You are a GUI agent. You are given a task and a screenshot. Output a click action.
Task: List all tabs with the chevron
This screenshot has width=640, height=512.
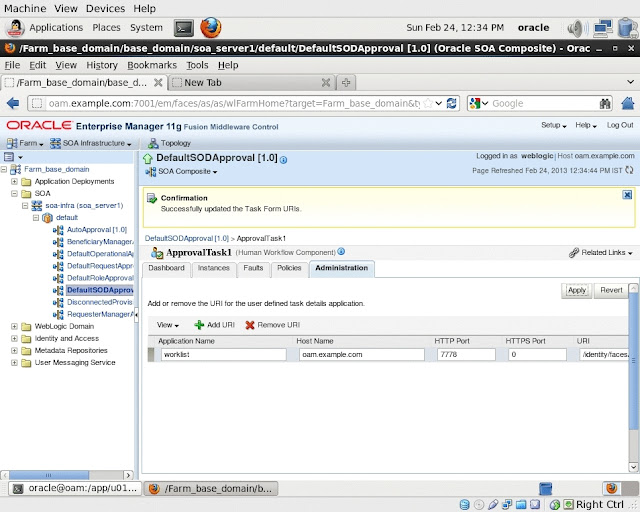631,82
